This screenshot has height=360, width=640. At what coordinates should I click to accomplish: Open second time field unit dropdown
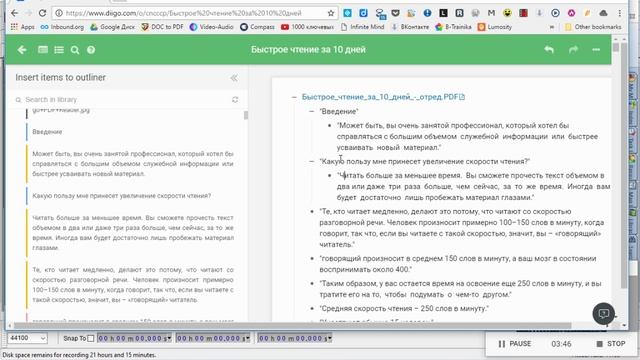point(247,338)
